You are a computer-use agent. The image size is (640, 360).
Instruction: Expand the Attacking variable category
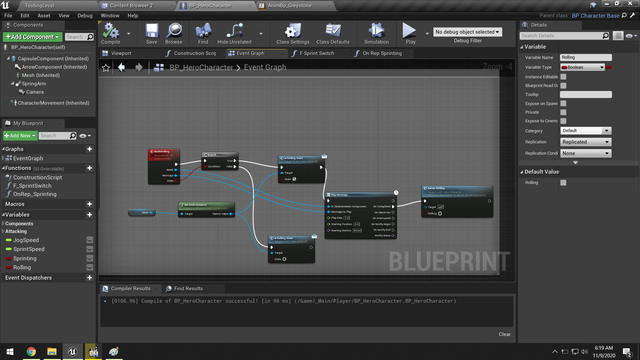(3, 231)
